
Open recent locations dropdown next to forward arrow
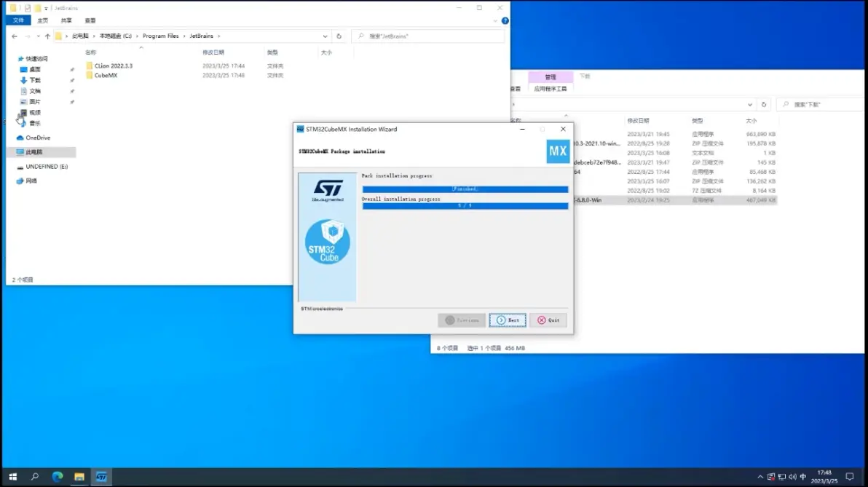[38, 36]
